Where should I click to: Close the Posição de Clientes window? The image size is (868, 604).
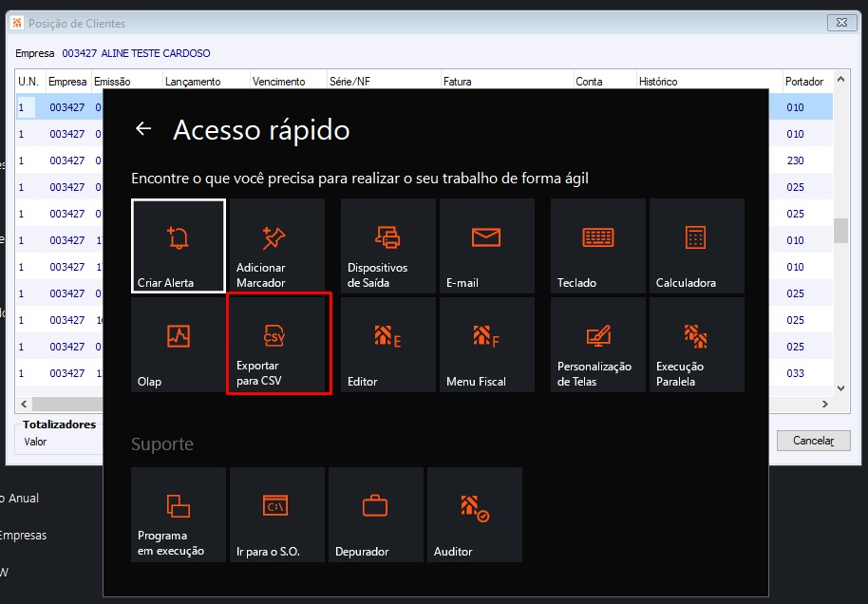(841, 23)
